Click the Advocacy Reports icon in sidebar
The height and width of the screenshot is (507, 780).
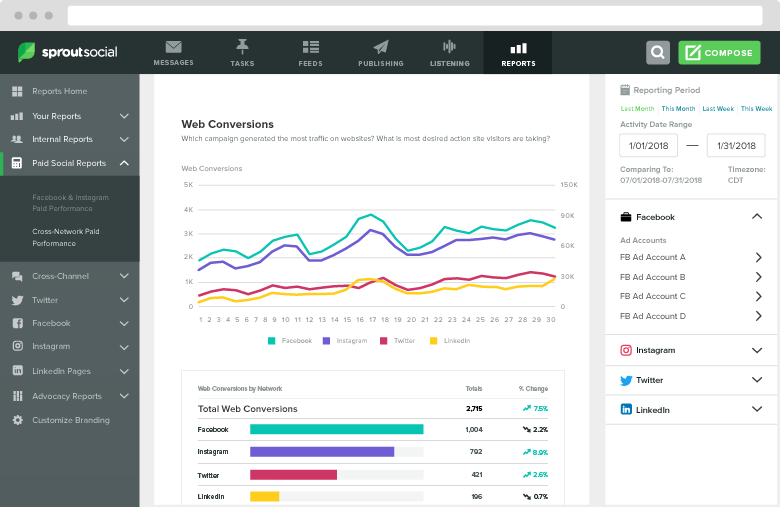[17, 396]
